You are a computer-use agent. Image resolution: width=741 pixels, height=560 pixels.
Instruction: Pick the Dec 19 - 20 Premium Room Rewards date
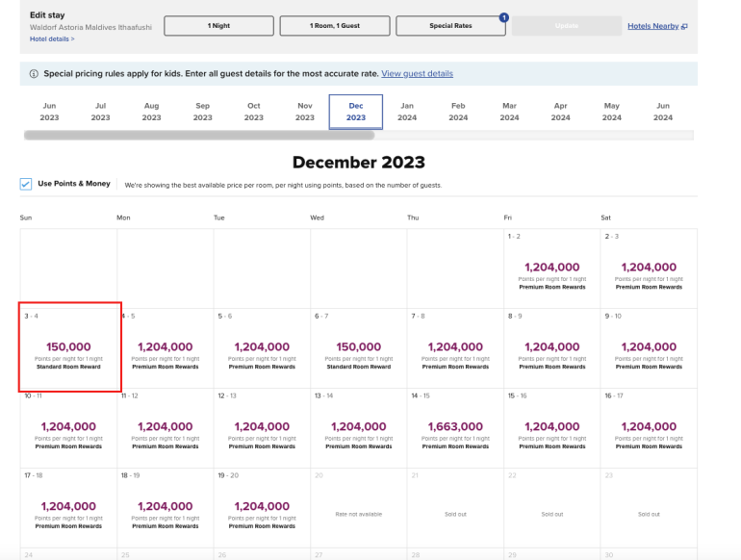(x=262, y=508)
